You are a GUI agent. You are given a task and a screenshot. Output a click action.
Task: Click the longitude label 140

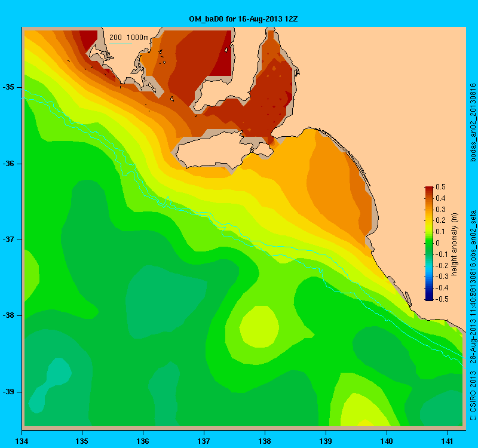pos(387,441)
